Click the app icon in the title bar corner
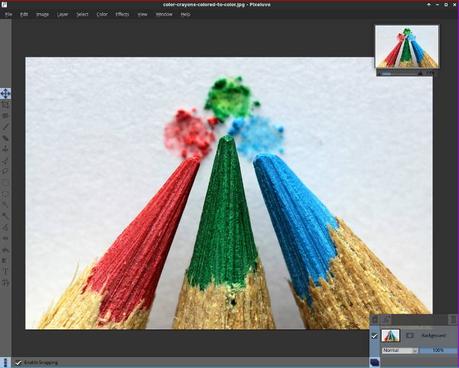 pos(3,5)
